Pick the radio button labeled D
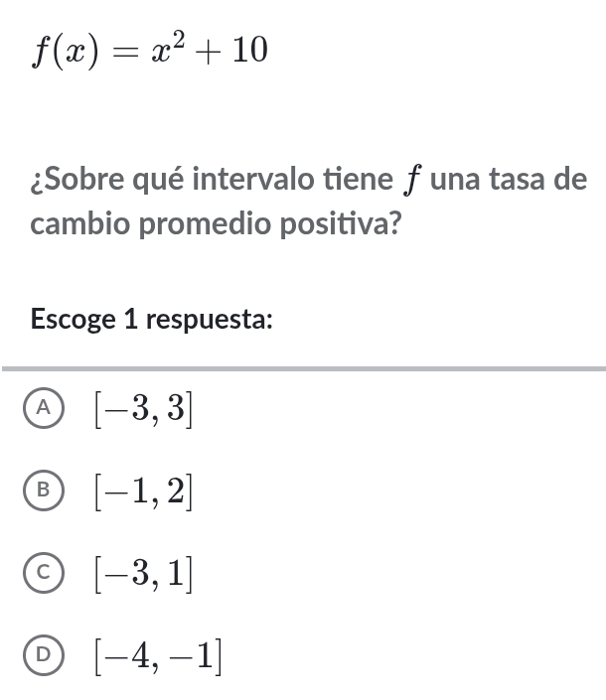606x700 pixels. [x=43, y=655]
